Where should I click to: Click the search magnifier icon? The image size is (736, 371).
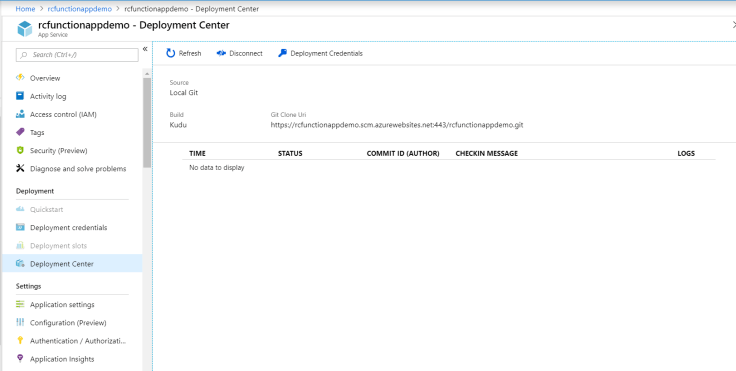24,55
